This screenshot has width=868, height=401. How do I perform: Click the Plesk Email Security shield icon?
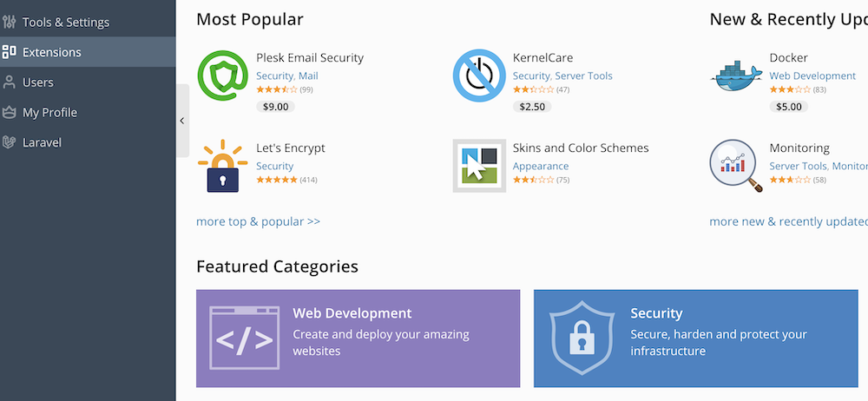[223, 76]
